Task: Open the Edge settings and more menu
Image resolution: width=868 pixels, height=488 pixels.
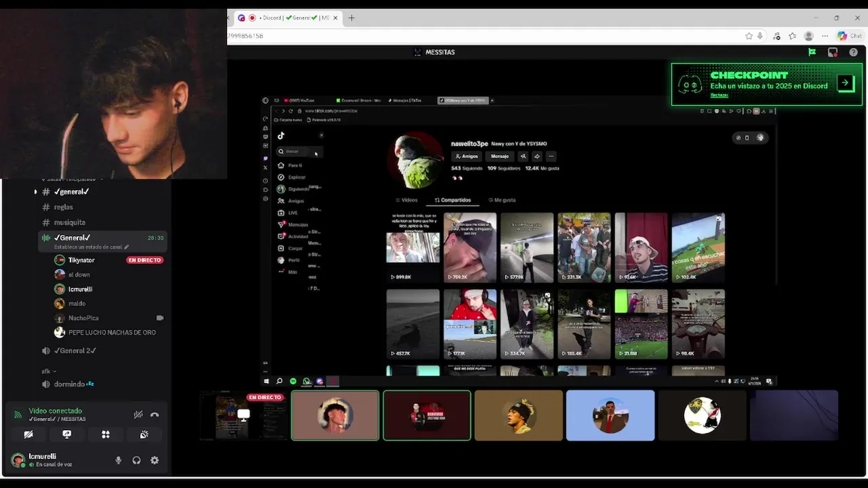Action: 825,36
